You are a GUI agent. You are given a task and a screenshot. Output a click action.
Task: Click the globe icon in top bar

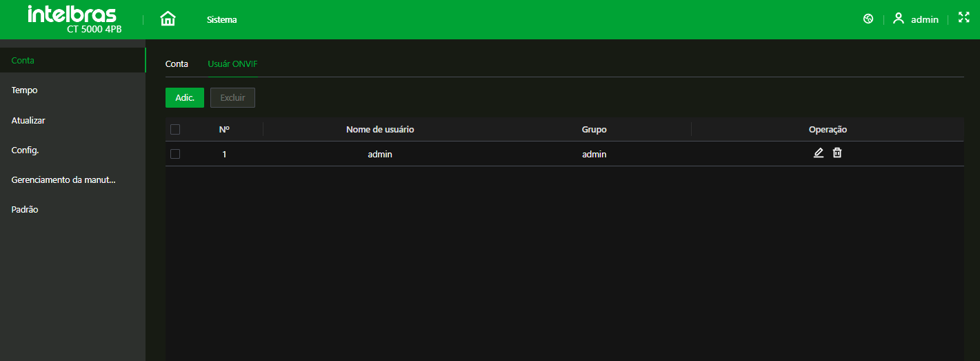(868, 19)
